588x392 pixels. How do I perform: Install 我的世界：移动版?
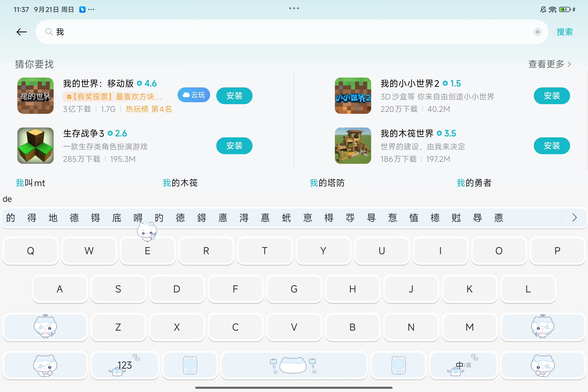click(x=234, y=96)
